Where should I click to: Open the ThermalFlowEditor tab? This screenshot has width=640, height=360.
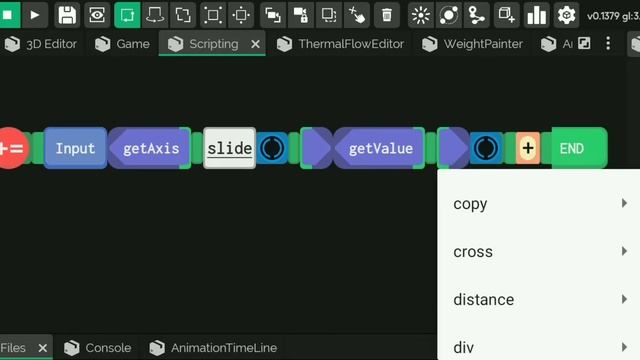pyautogui.click(x=340, y=44)
